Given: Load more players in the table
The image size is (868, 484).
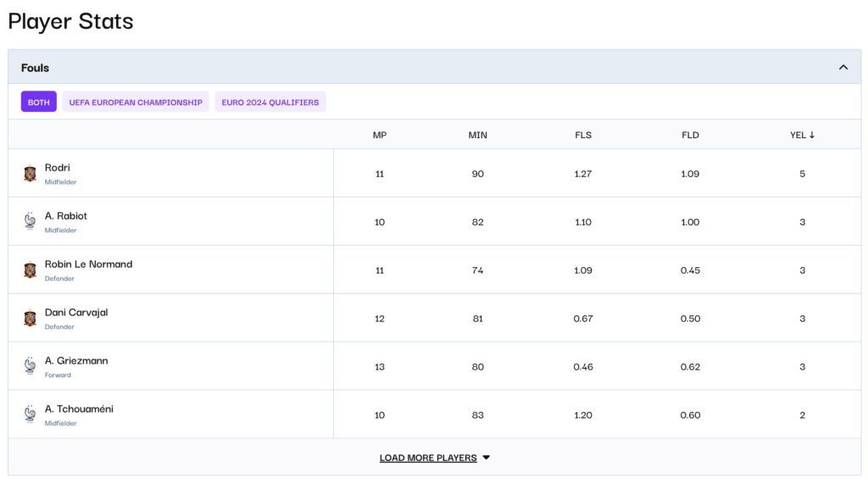Looking at the screenshot, I should pos(428,458).
